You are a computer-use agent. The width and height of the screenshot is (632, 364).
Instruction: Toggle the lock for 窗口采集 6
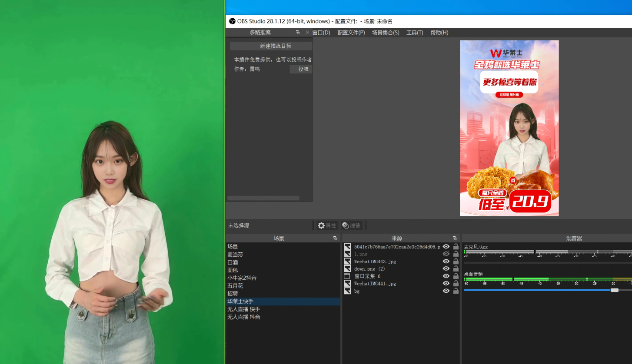click(x=456, y=276)
